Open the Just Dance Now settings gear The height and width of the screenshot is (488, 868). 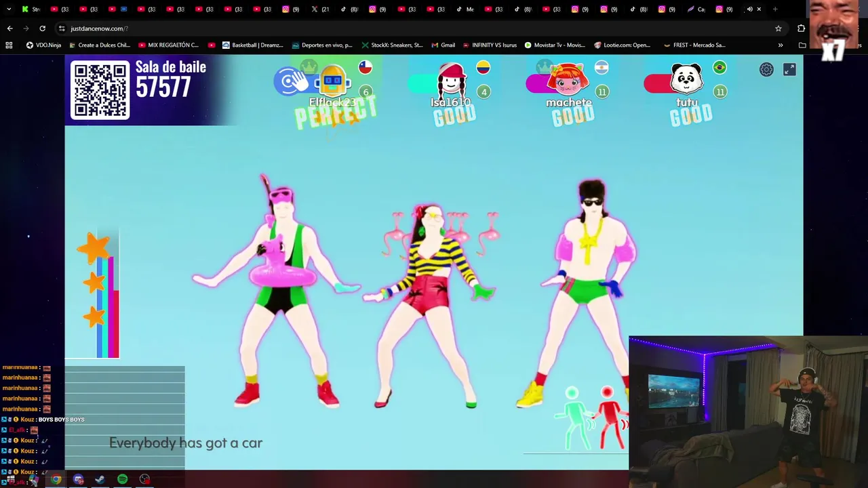click(766, 70)
